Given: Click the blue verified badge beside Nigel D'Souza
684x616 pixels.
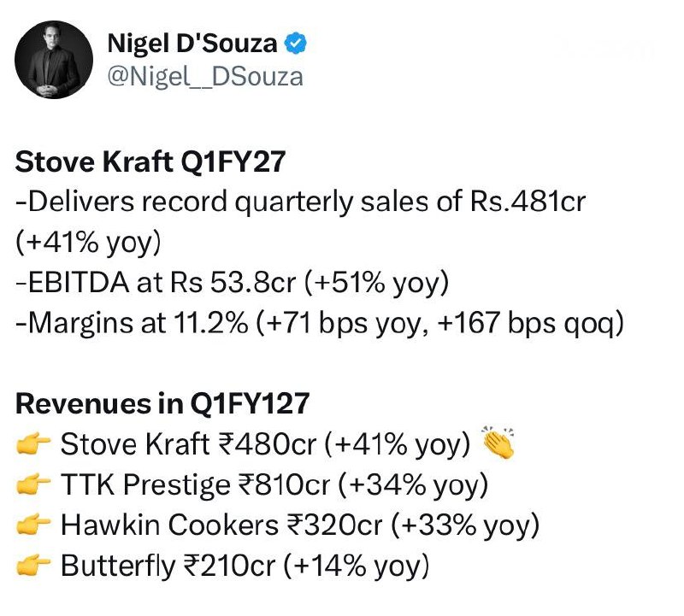Looking at the screenshot, I should point(295,44).
